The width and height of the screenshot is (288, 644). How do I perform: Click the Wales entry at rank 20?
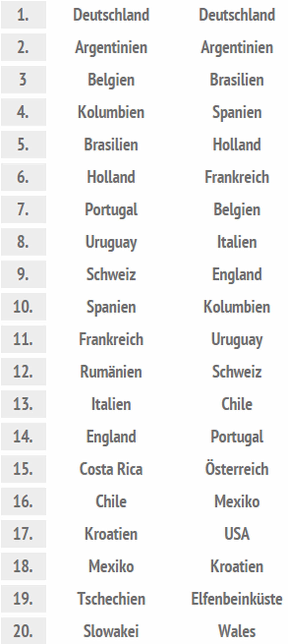237,631
